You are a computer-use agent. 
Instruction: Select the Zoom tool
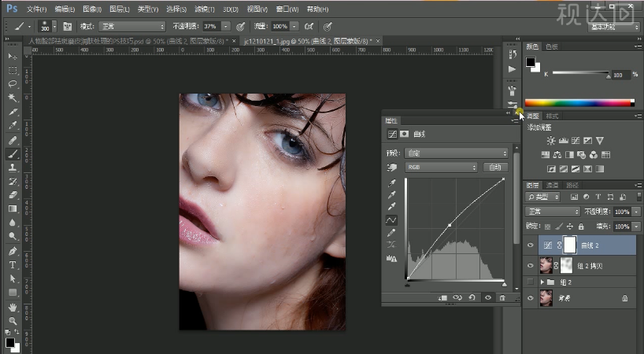click(x=13, y=321)
